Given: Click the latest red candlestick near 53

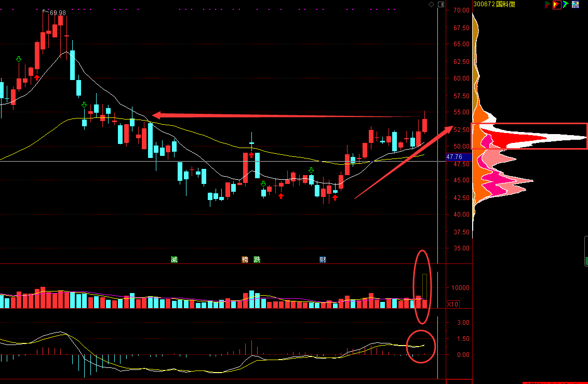Looking at the screenshot, I should click(x=424, y=125).
